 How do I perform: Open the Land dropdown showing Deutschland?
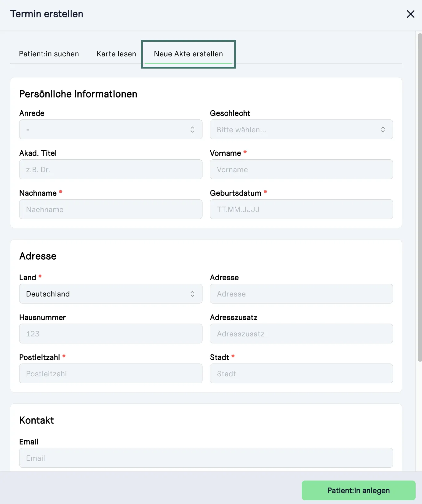click(111, 294)
